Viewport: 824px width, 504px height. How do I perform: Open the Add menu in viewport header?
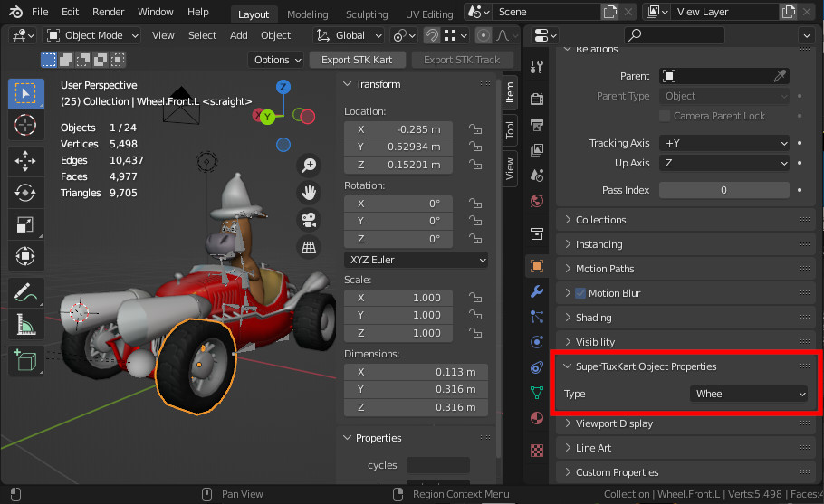coord(238,35)
